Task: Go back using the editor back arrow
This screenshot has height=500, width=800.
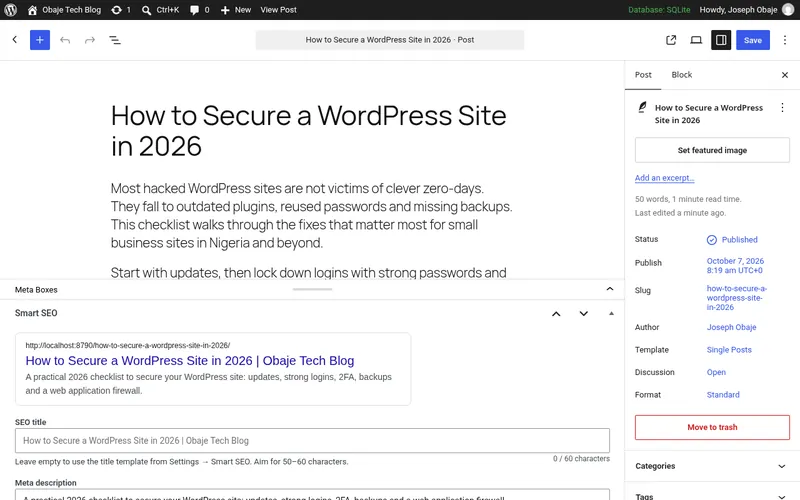Action: 15,39
